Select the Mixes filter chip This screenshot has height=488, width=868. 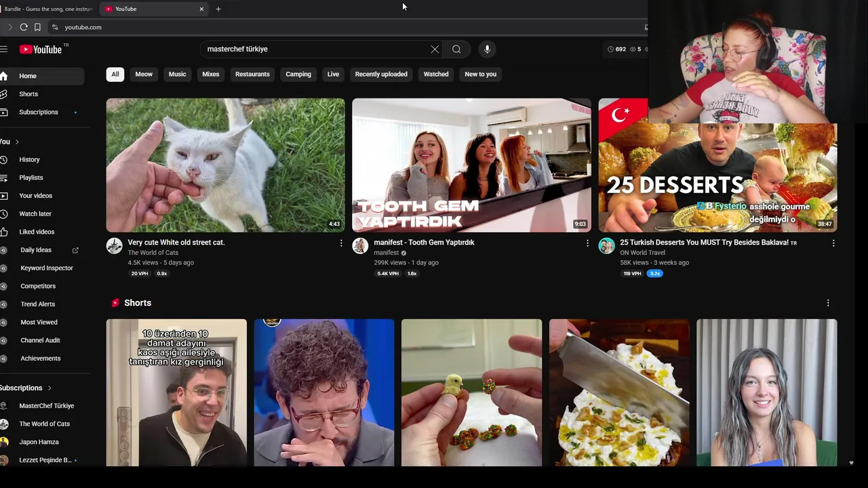pos(211,75)
